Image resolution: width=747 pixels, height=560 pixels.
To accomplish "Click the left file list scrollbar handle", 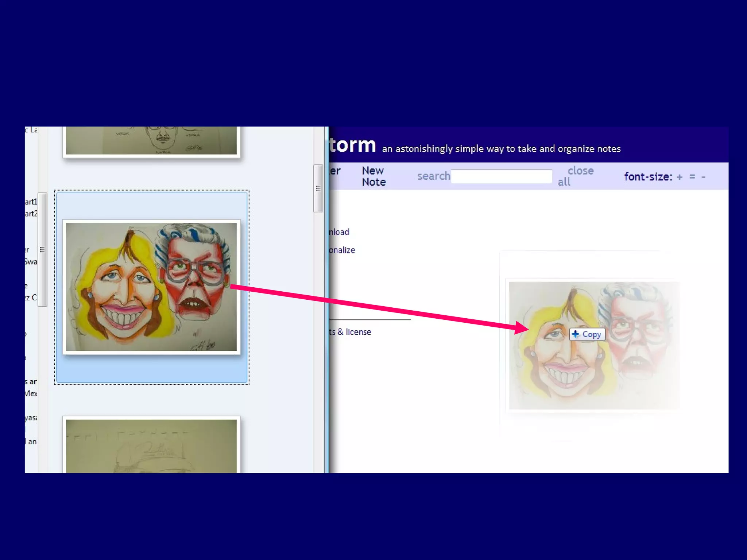I will 42,250.
